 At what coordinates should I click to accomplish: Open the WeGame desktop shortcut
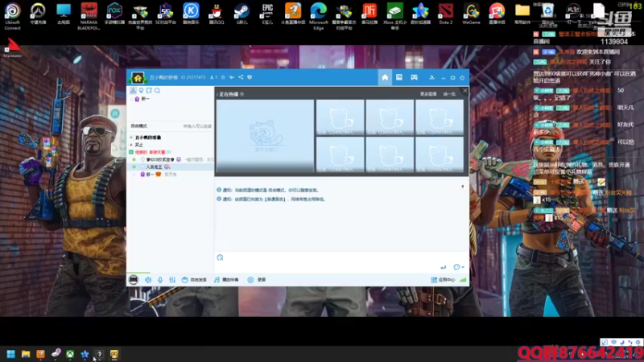tap(471, 14)
